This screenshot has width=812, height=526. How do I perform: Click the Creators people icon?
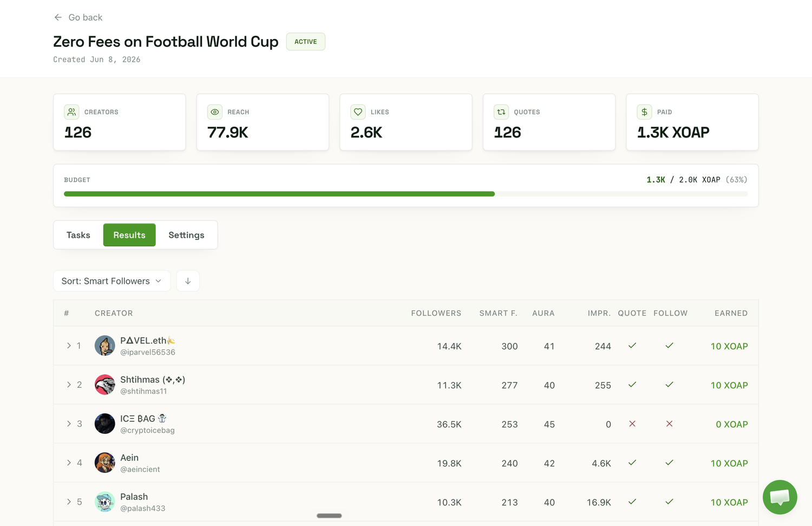point(71,112)
